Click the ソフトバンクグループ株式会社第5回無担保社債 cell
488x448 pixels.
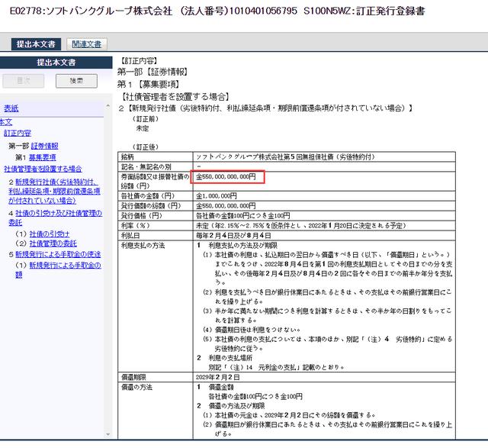click(x=324, y=156)
